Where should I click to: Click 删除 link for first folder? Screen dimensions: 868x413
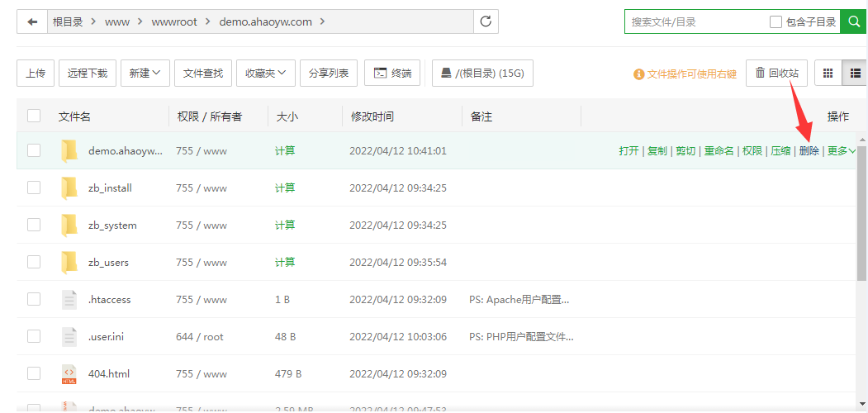[809, 151]
